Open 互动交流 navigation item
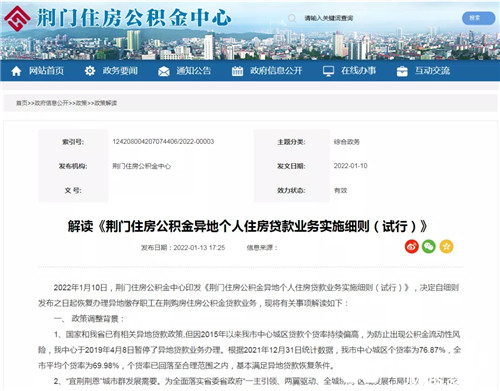Screen dimensions: 500x391 [432, 71]
